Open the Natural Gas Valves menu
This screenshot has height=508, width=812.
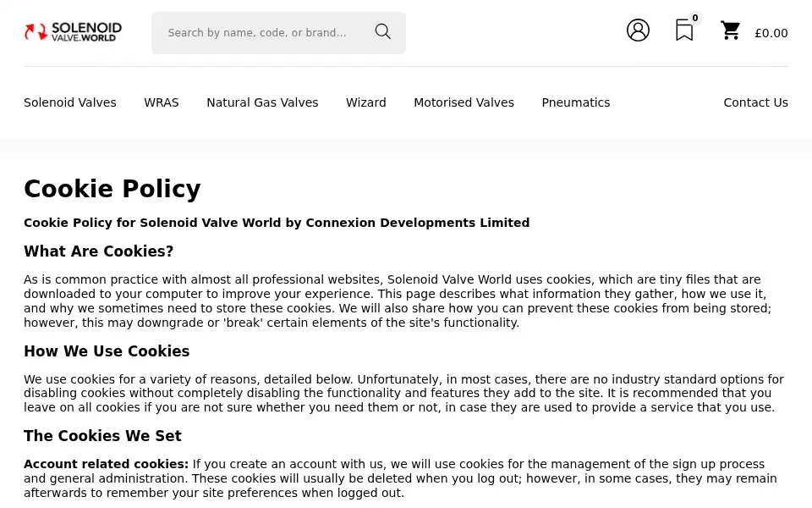click(262, 102)
